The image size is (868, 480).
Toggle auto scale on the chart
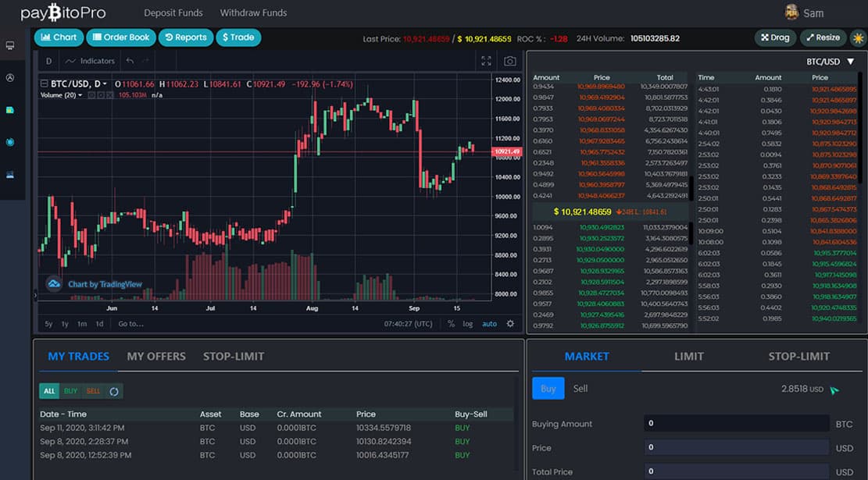[x=489, y=324]
